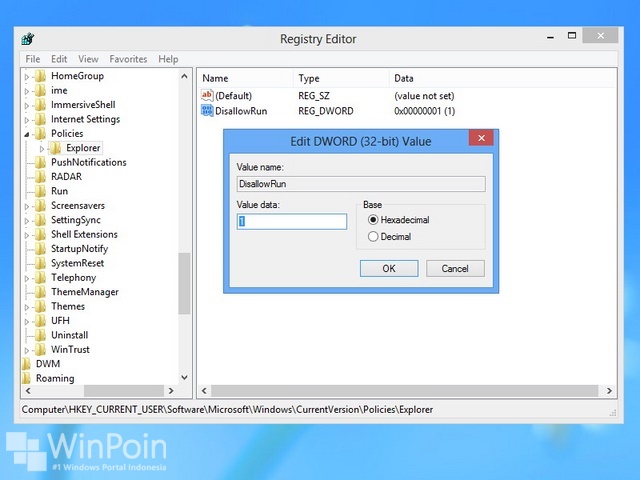Expand the Telephony tree node
This screenshot has height=480, width=640.
(27, 278)
